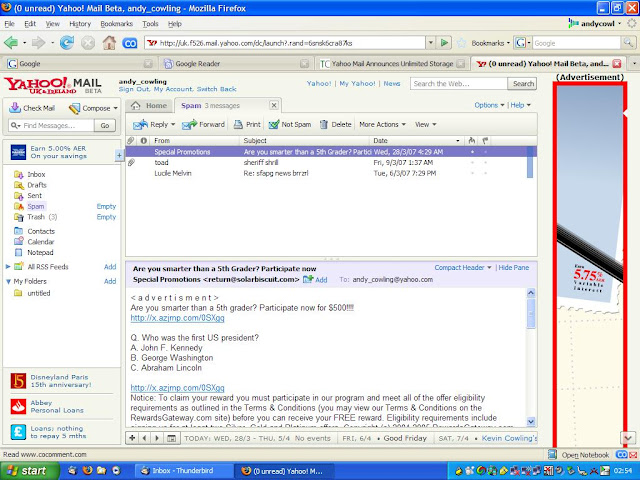Click the Print icon in mail toolbar
This screenshot has width=640, height=480.
click(238, 124)
